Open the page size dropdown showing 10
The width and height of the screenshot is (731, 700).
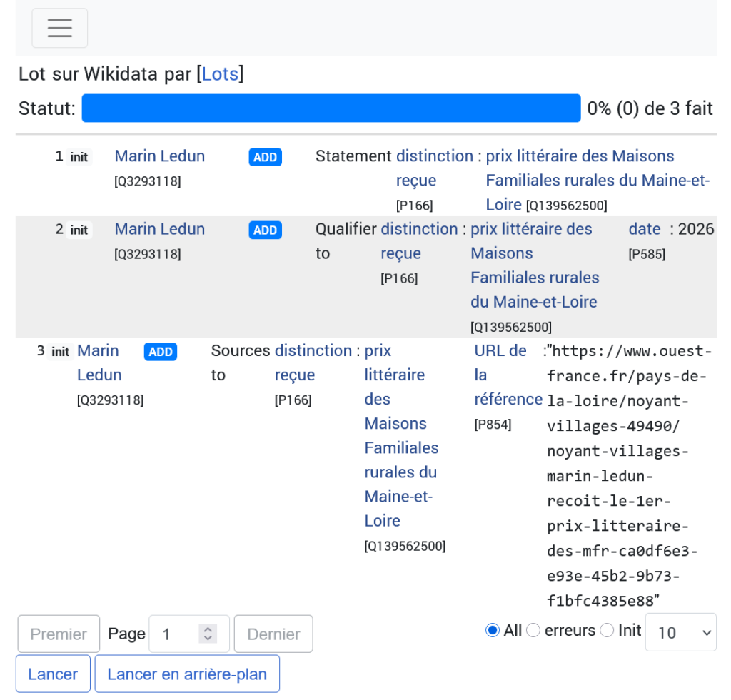pyautogui.click(x=680, y=632)
